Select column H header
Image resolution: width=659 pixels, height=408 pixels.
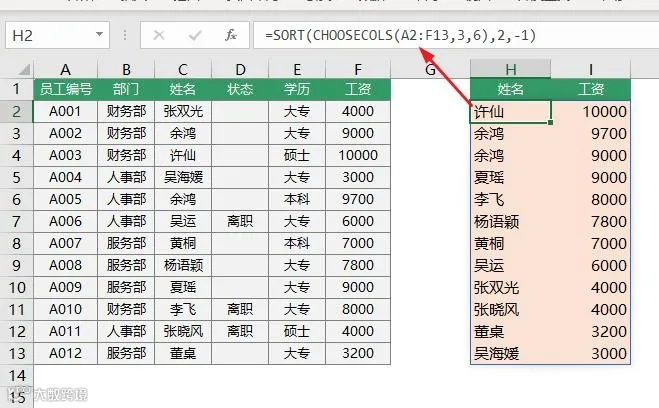510,69
